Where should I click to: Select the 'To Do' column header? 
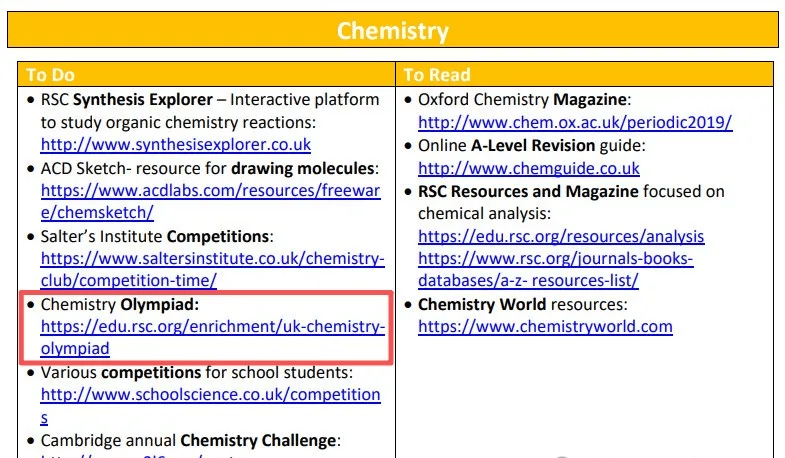pyautogui.click(x=50, y=75)
